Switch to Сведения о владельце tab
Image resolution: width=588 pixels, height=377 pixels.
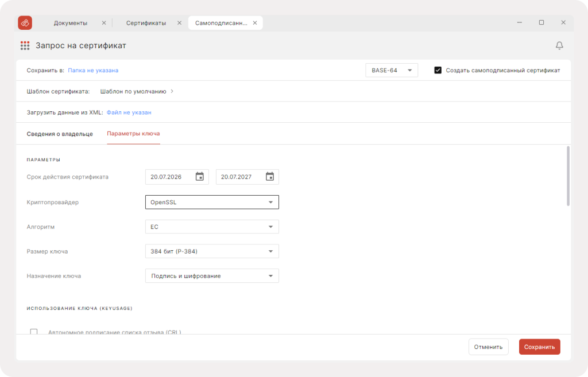tap(60, 134)
